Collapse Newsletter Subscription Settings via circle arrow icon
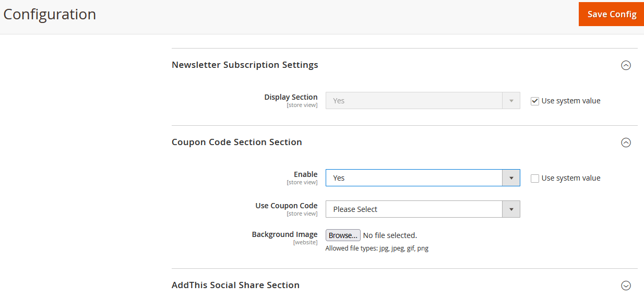Screen dimensions: 644x297 point(626,65)
